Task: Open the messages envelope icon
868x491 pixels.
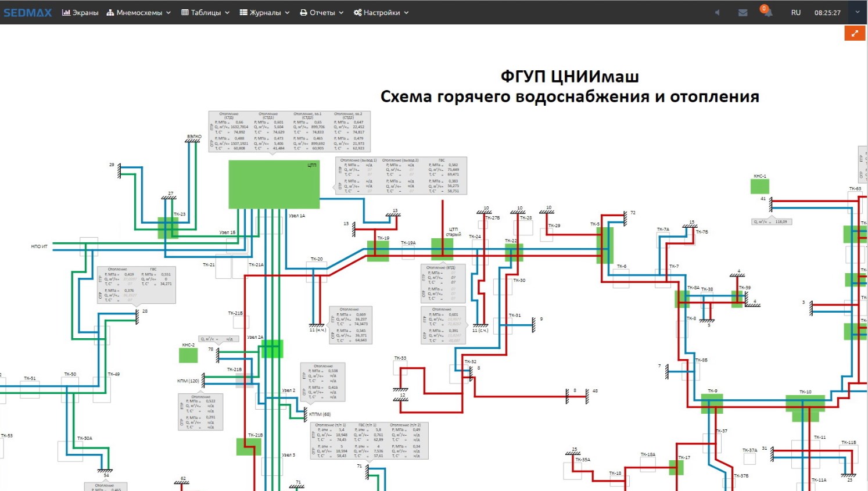Action: 743,12
